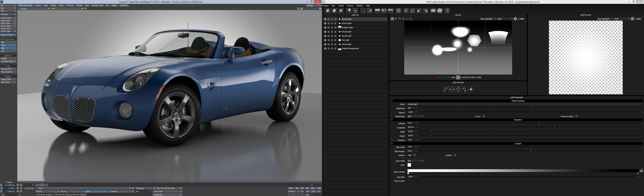644x196 pixels.
Task: Click the Create Key button
Action: [x=167, y=192]
